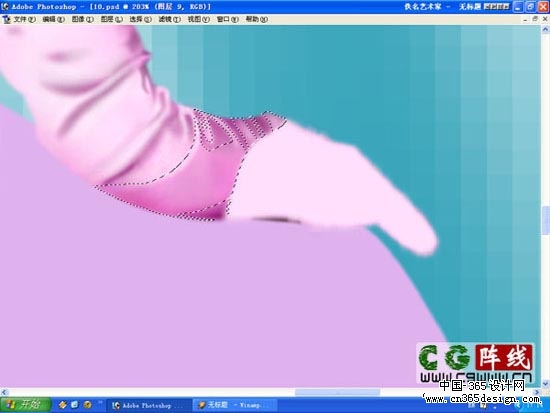550x413 pixels.
Task: Click first quick launch icon on taskbar
Action: point(63,405)
